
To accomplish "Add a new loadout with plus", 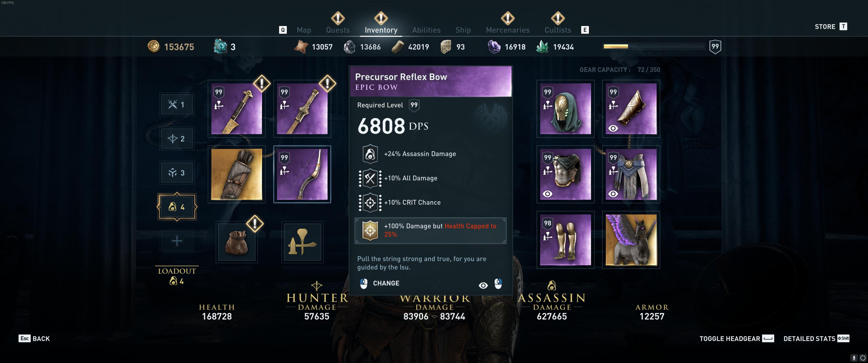I will click(x=177, y=241).
